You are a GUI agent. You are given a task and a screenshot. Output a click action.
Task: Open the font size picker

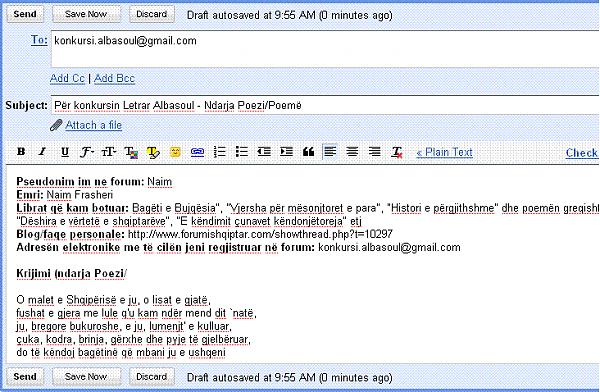[x=109, y=152]
